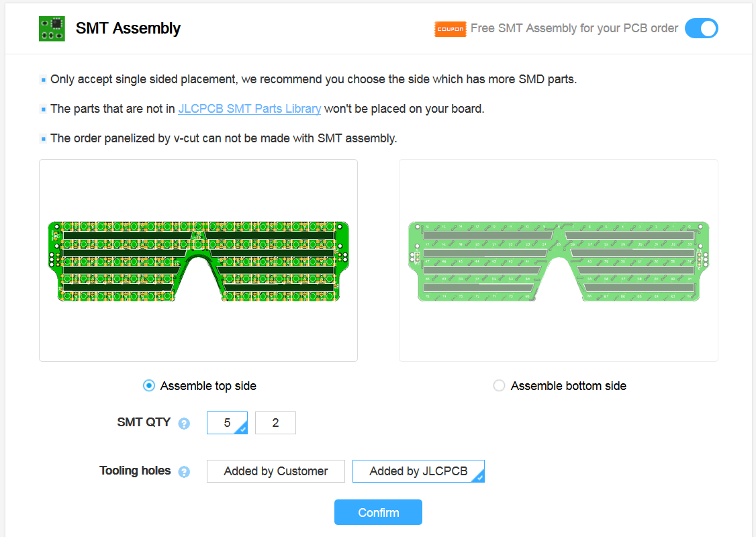Open the SMT QTY help question mark
The image size is (756, 537).
point(183,423)
